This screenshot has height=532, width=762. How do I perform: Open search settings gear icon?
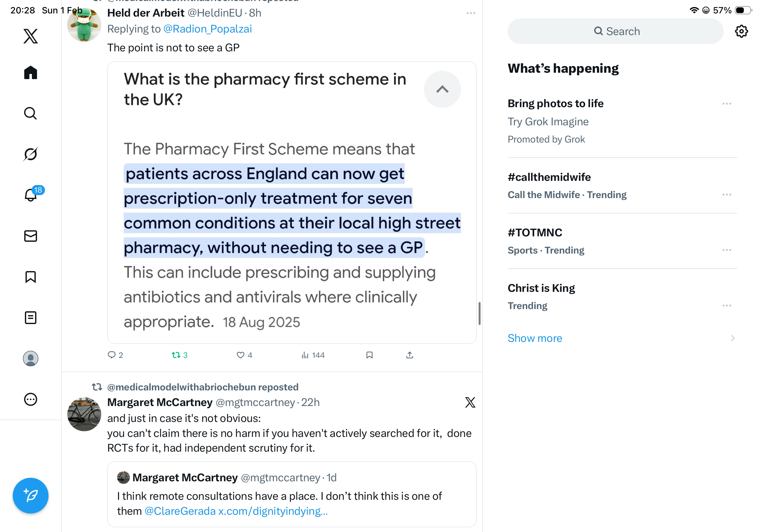click(741, 32)
